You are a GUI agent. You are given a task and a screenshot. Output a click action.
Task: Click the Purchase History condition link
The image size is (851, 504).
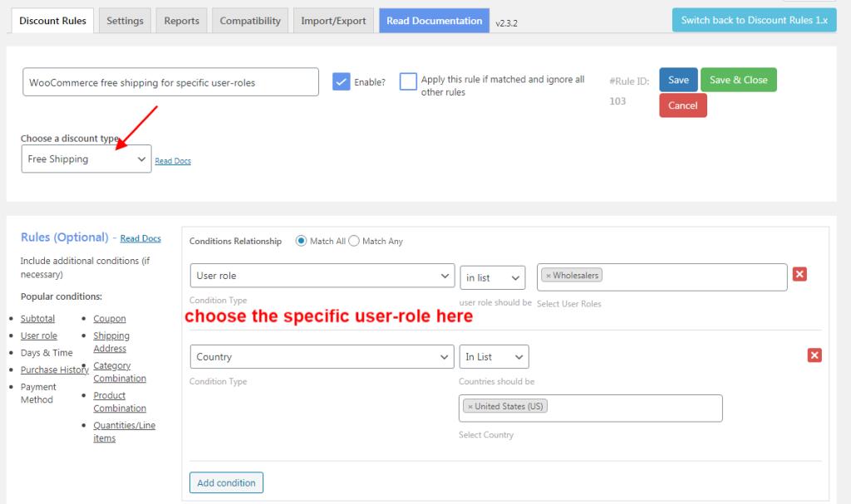pyautogui.click(x=55, y=369)
